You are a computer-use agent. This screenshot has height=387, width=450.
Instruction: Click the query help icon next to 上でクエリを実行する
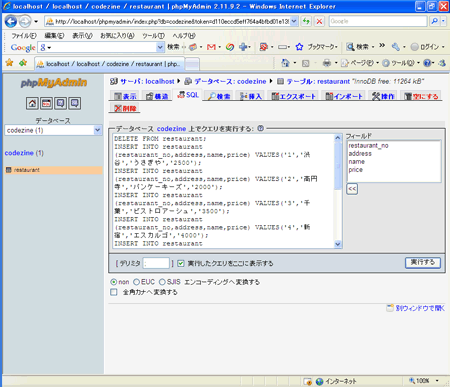261,128
